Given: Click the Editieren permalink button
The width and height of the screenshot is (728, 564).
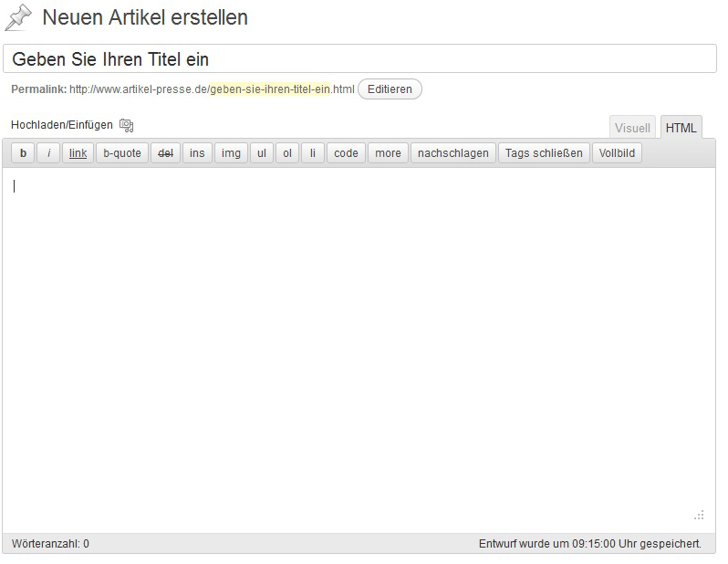Looking at the screenshot, I should point(390,89).
